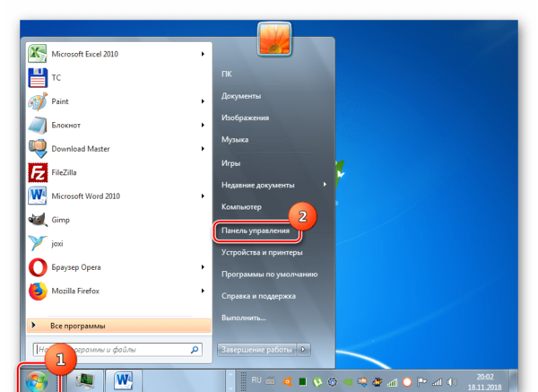Open the ПК user folder
The image size is (538, 392).
227,74
